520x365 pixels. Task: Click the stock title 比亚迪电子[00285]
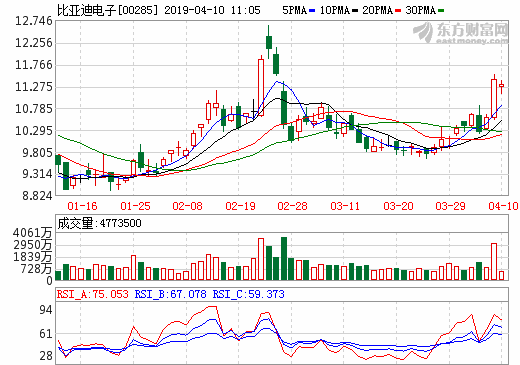point(107,10)
